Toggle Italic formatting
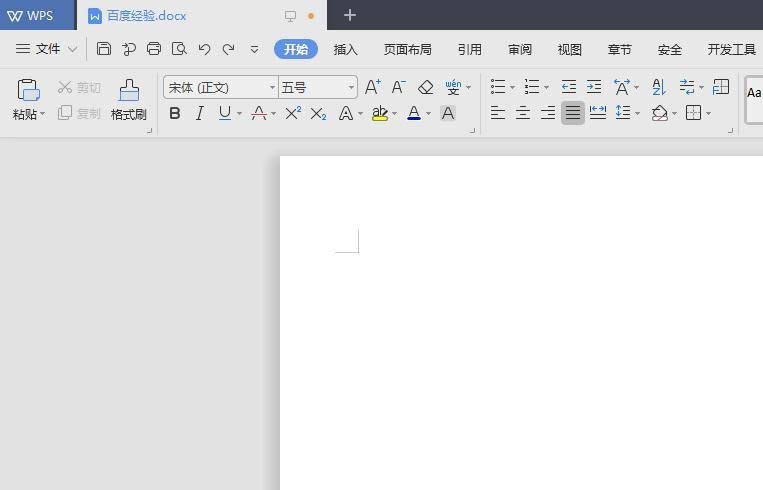This screenshot has width=763, height=490. 199,114
